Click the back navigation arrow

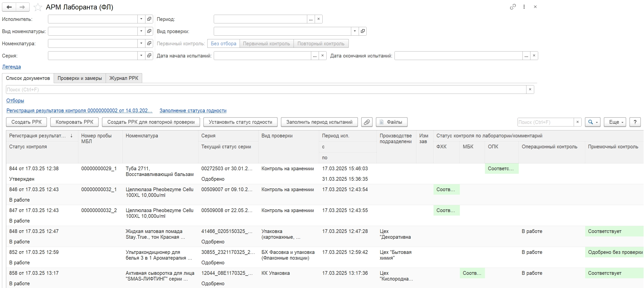9,7
